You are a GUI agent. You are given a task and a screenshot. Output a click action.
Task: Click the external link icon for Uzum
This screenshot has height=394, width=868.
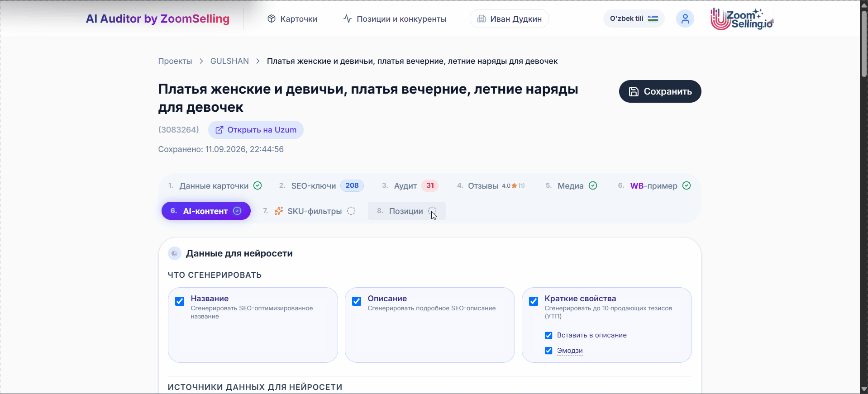pos(219,130)
